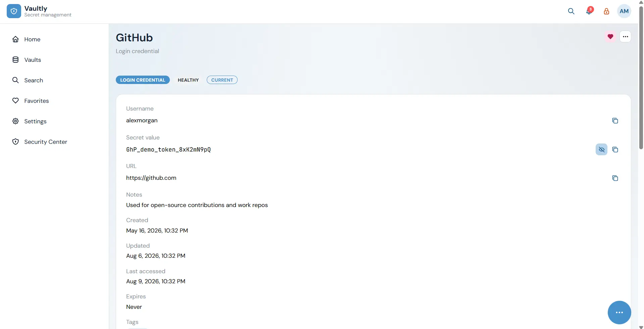This screenshot has width=644, height=329.
Task: Click the username value alexmorgan
Action: coord(142,120)
